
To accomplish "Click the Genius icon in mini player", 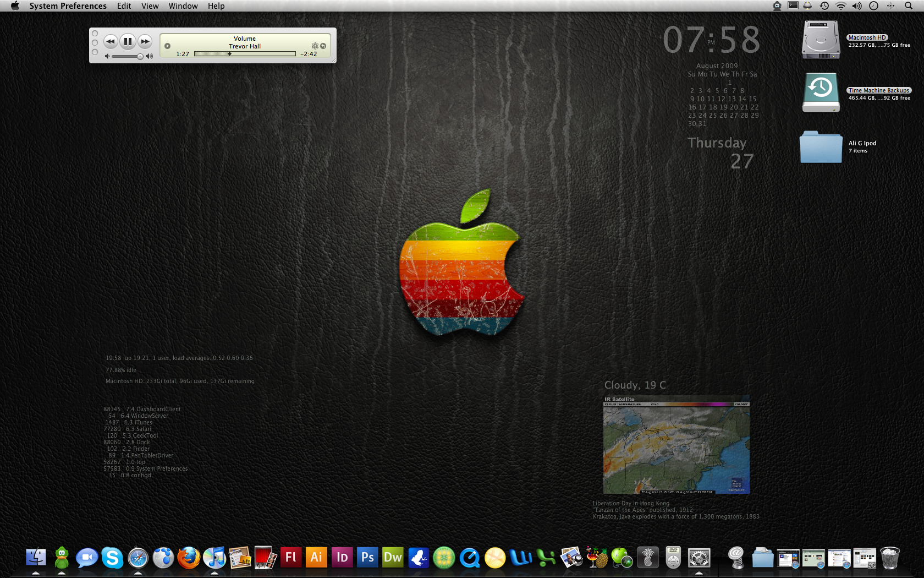I will [x=315, y=46].
